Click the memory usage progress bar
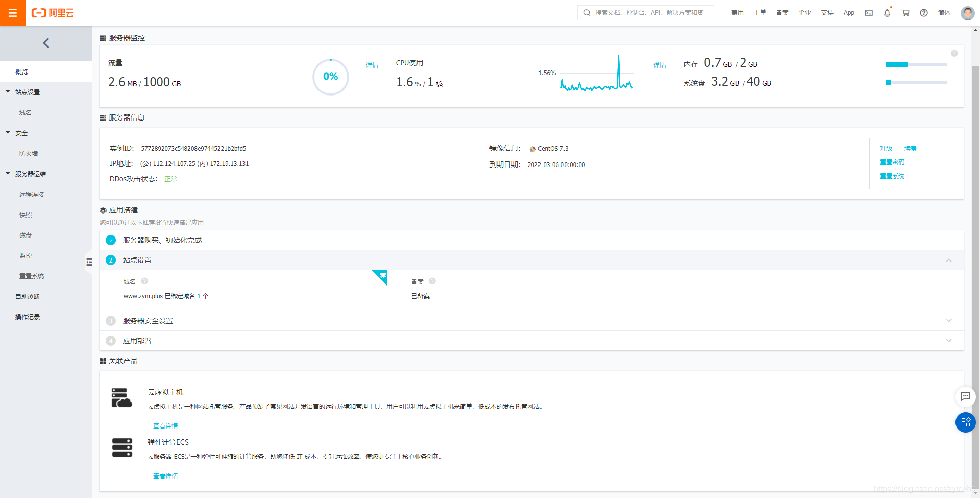 917,64
